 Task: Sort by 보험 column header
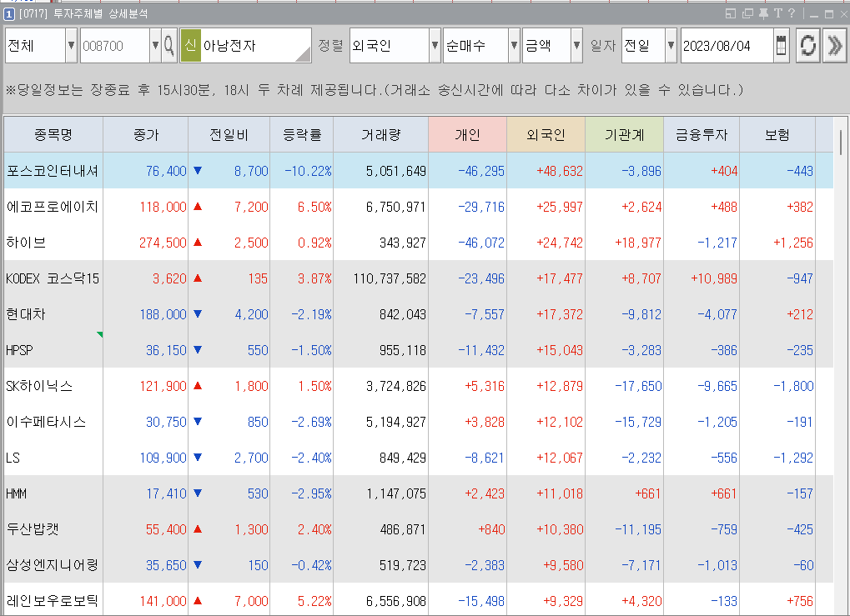pos(777,134)
